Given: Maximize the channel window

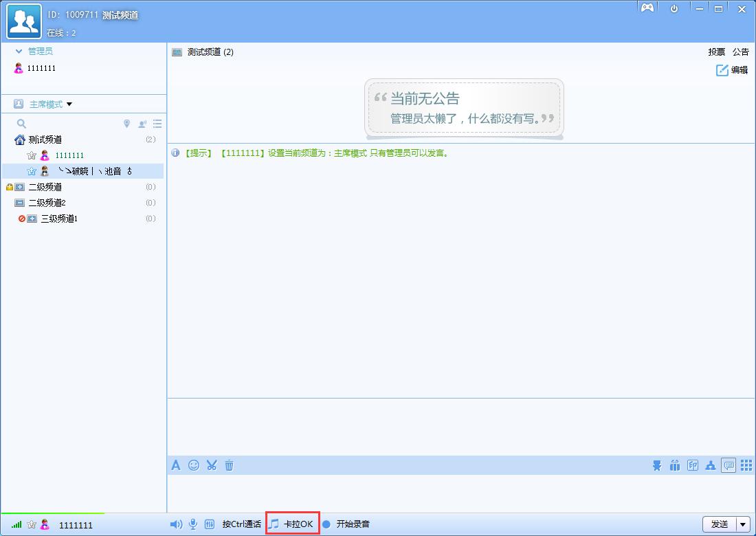Looking at the screenshot, I should [x=718, y=9].
